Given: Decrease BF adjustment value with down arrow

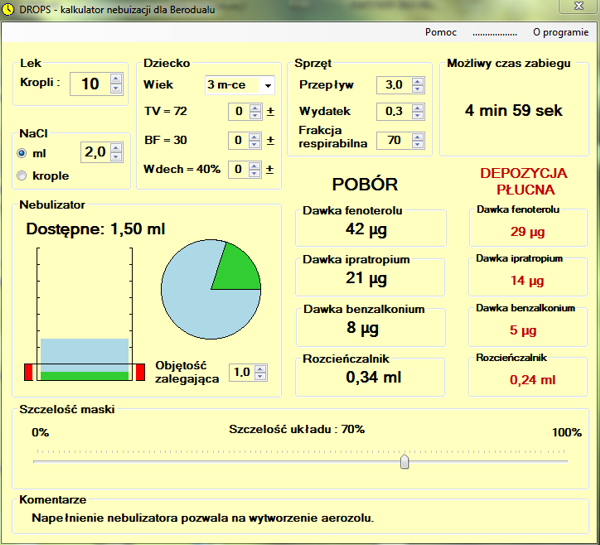Looking at the screenshot, I should click(255, 145).
